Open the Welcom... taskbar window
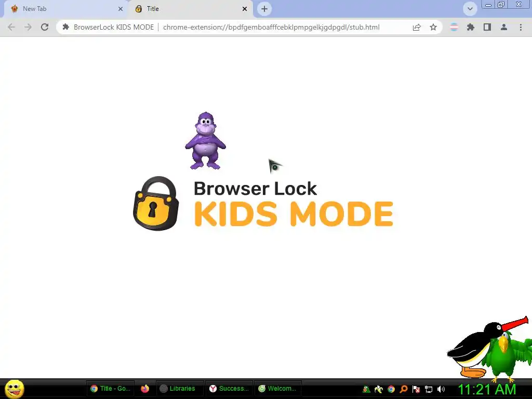 coord(278,389)
